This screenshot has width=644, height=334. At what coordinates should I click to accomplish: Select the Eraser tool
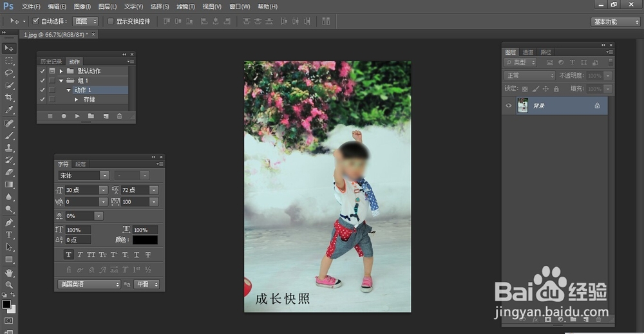point(8,172)
